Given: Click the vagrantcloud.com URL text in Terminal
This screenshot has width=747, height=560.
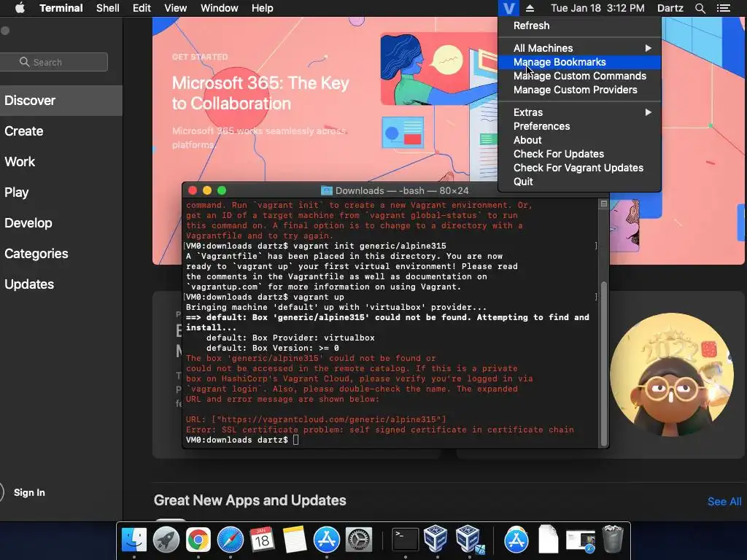Looking at the screenshot, I should tap(329, 419).
